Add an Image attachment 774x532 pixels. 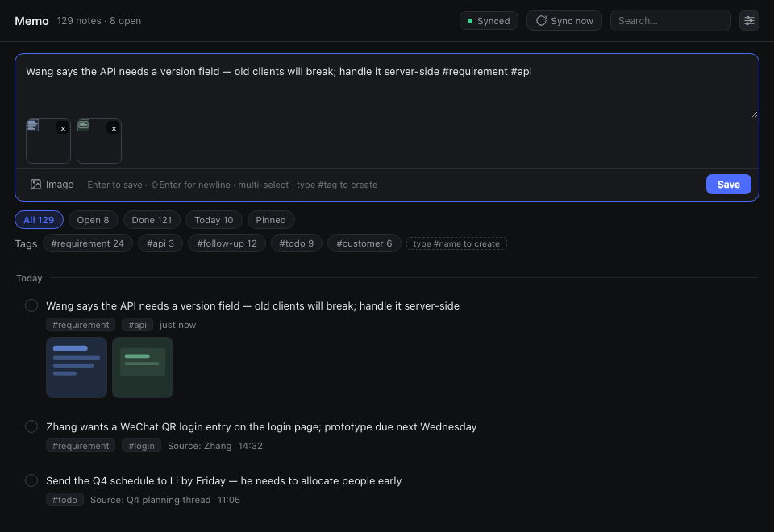click(x=52, y=185)
